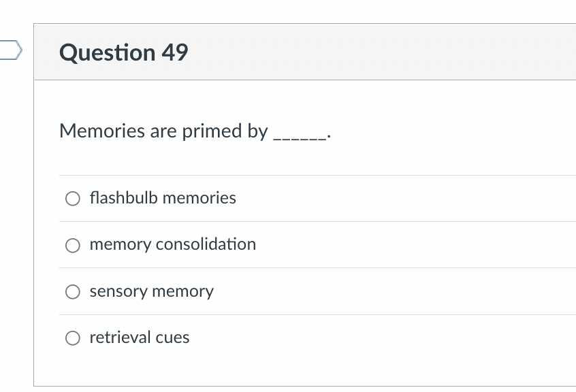Select the sensory memory radio button

coord(73,291)
